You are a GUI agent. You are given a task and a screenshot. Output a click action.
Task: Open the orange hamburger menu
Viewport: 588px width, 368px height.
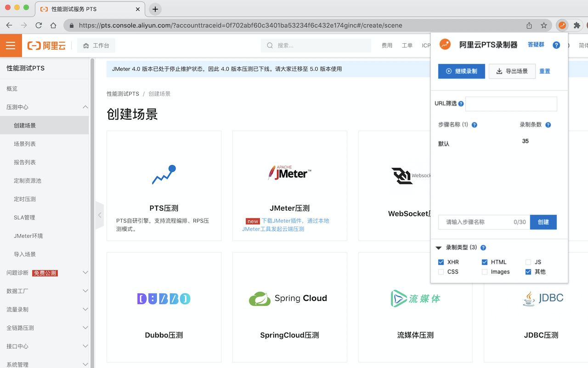pyautogui.click(x=11, y=46)
